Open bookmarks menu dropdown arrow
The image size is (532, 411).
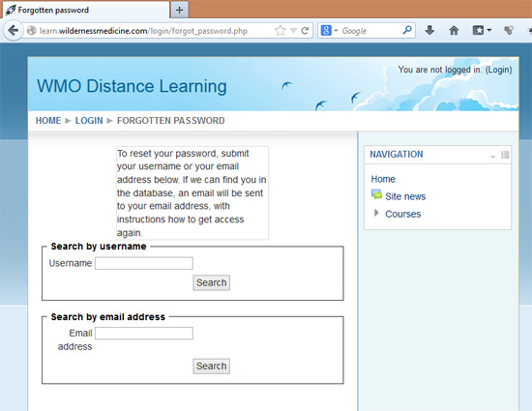tap(489, 31)
